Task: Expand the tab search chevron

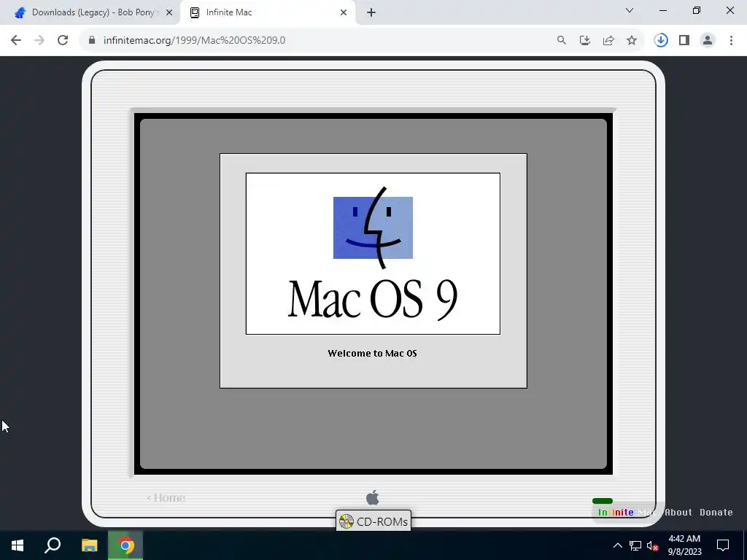Action: [x=630, y=10]
